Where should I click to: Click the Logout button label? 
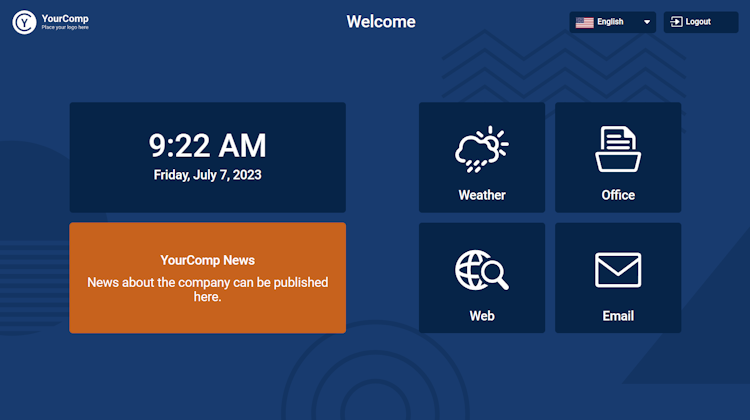[x=698, y=22]
